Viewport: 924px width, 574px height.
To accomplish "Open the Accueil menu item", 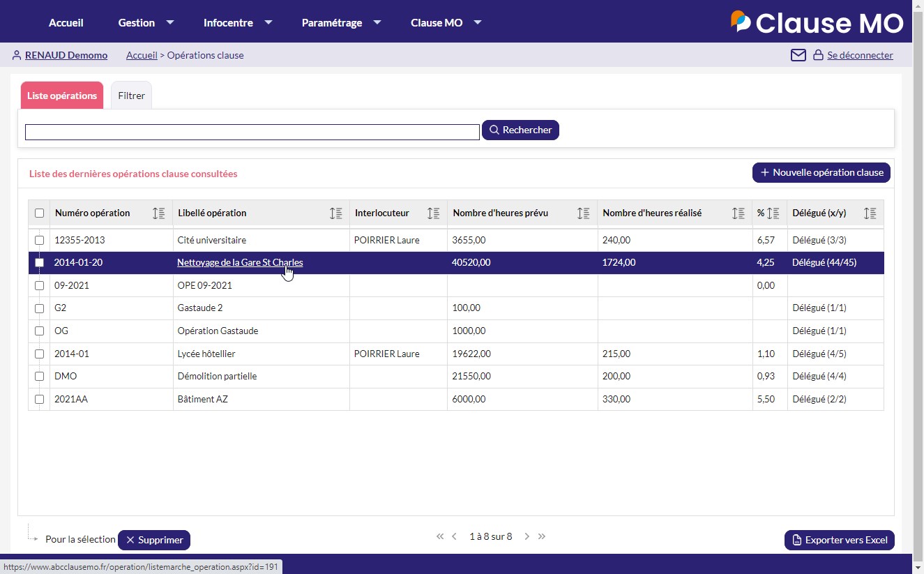I will [x=66, y=22].
